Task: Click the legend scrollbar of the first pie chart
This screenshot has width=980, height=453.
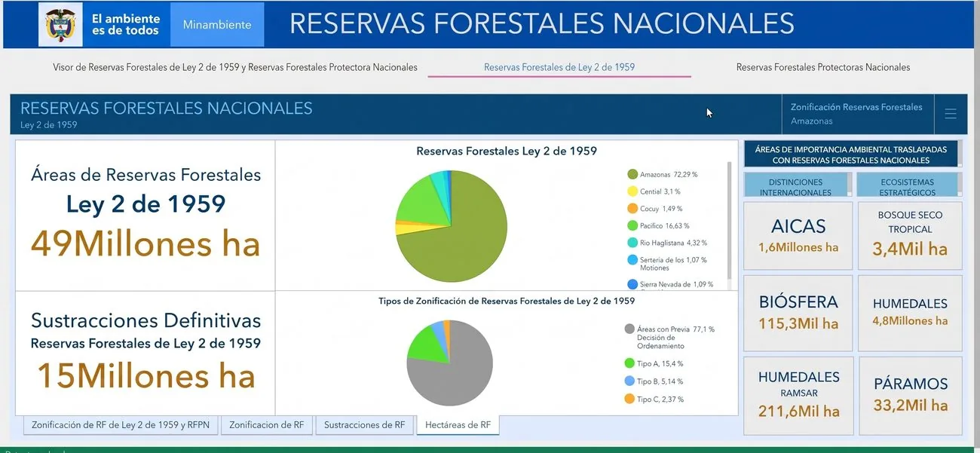Action: (x=729, y=222)
